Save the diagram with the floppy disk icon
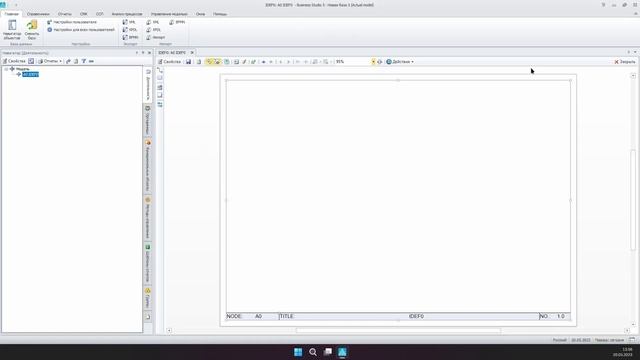 point(188,62)
